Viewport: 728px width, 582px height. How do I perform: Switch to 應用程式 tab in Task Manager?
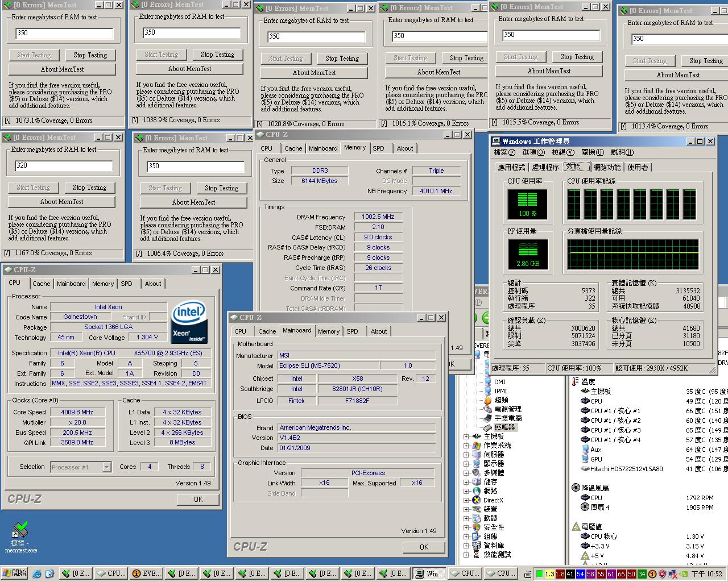click(511, 167)
